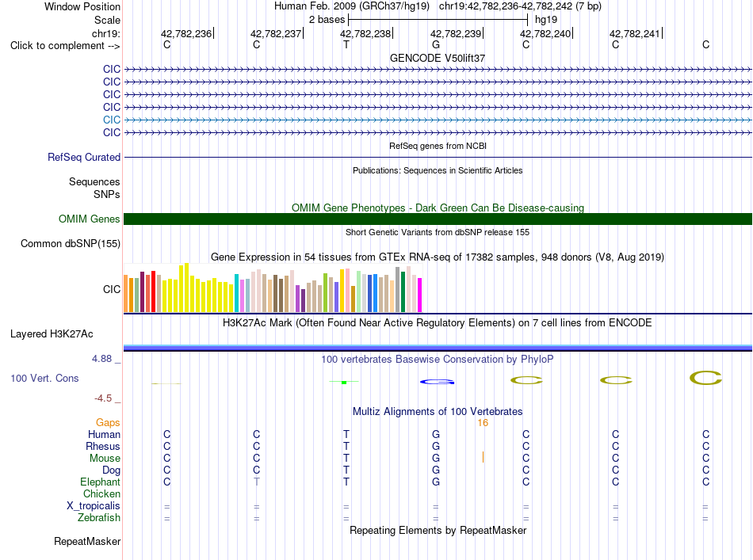753x560 pixels.
Task: Open the RefSeq Curated track label
Action: 83,157
